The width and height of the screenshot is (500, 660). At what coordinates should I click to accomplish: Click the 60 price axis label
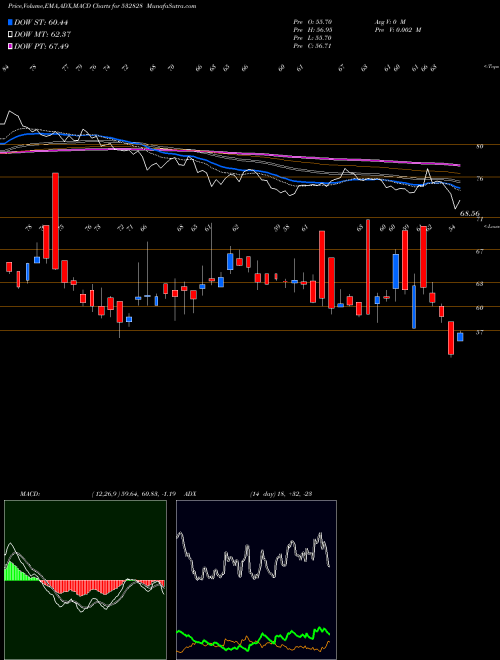click(480, 308)
